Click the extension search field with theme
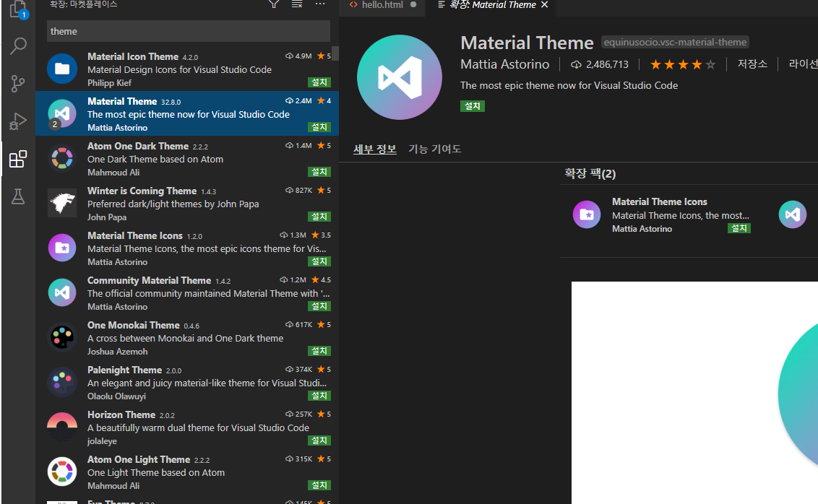Viewport: 818px width, 504px height. click(189, 31)
